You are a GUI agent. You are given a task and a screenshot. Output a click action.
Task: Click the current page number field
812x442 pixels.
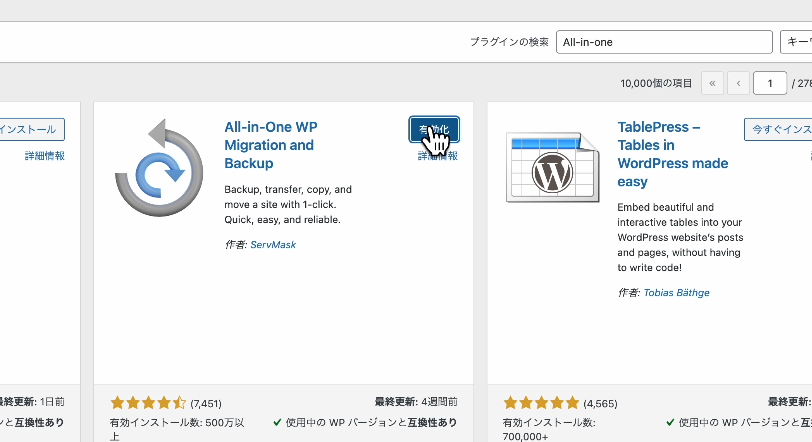click(770, 83)
